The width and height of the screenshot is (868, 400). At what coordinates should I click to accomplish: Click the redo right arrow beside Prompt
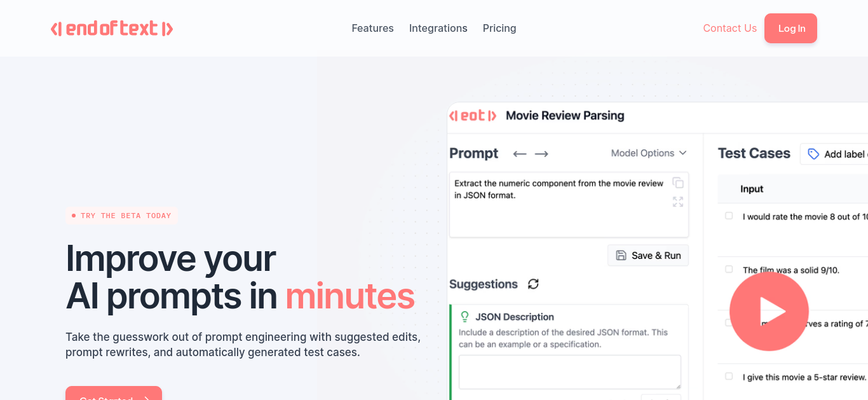pos(541,154)
